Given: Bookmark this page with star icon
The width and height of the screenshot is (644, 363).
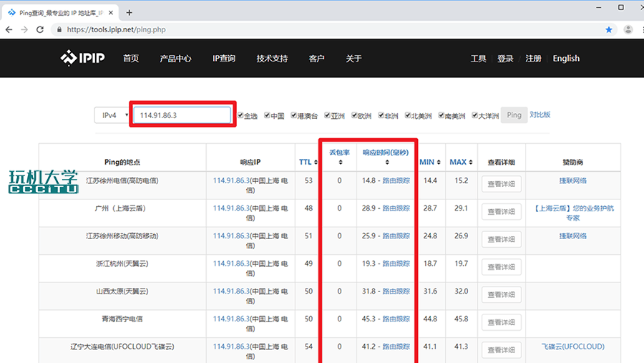Looking at the screenshot, I should pos(609,30).
